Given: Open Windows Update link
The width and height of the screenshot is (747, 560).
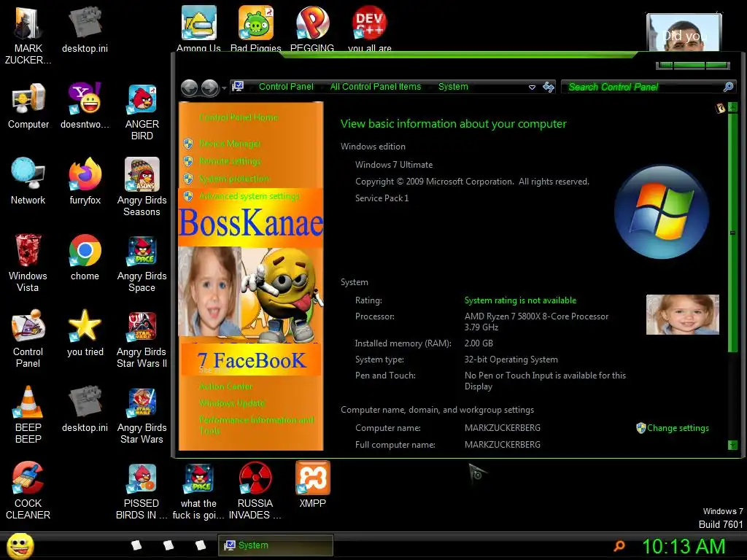Looking at the screenshot, I should (x=232, y=402).
